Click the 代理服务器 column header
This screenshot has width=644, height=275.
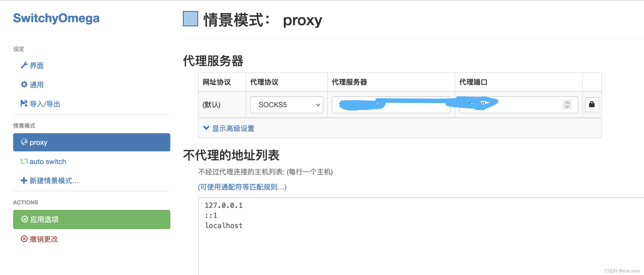350,82
